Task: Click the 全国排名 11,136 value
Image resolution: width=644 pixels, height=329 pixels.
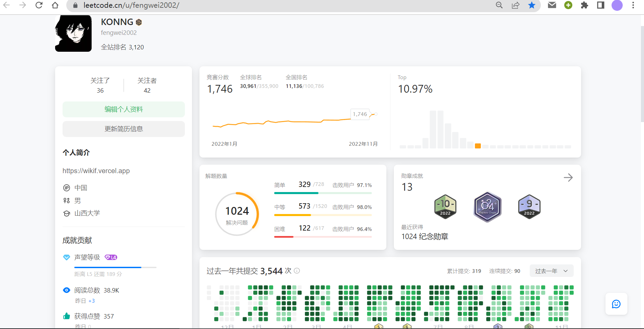Action: 294,86
